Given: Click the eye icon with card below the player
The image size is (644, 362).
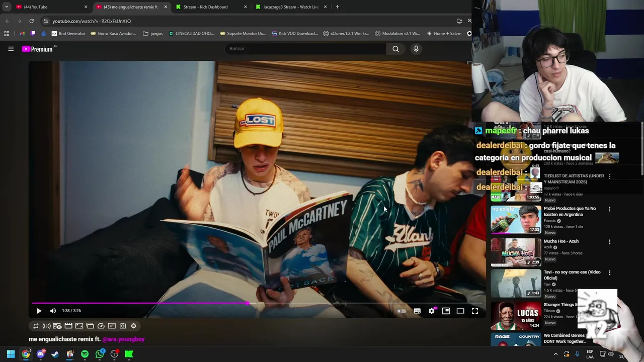Looking at the screenshot, I should click(57, 326).
